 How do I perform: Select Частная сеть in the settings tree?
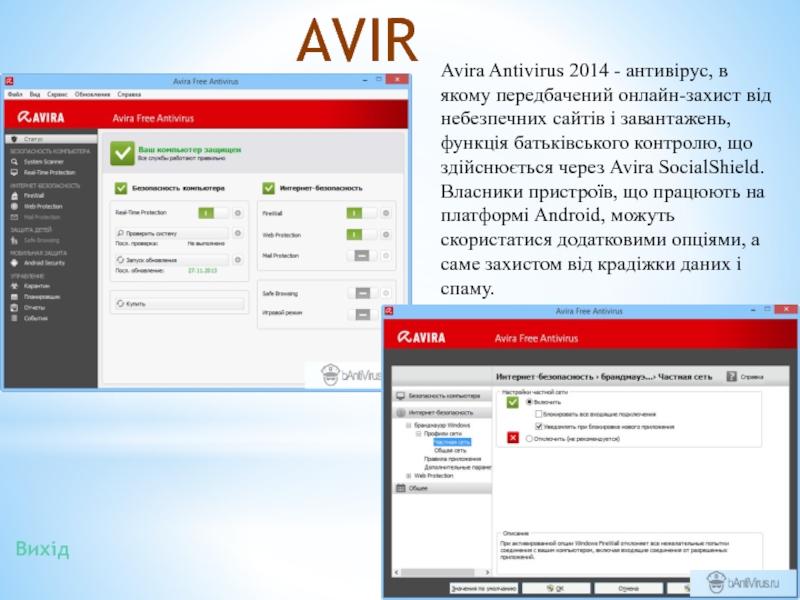pos(452,442)
